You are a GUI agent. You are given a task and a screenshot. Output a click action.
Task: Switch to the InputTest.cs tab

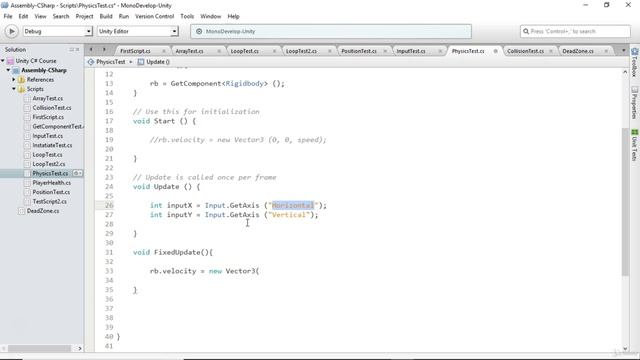(411, 51)
